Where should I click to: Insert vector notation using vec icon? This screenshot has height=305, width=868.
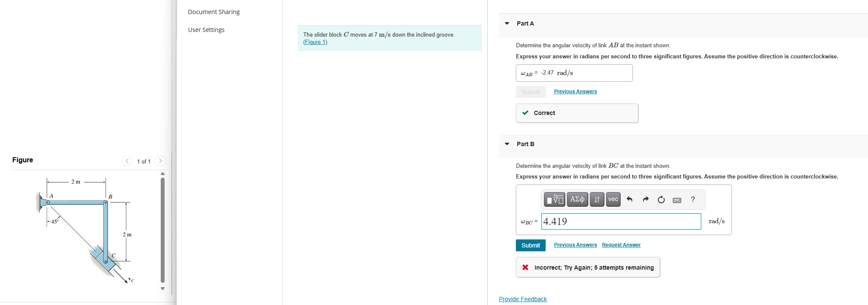point(613,199)
